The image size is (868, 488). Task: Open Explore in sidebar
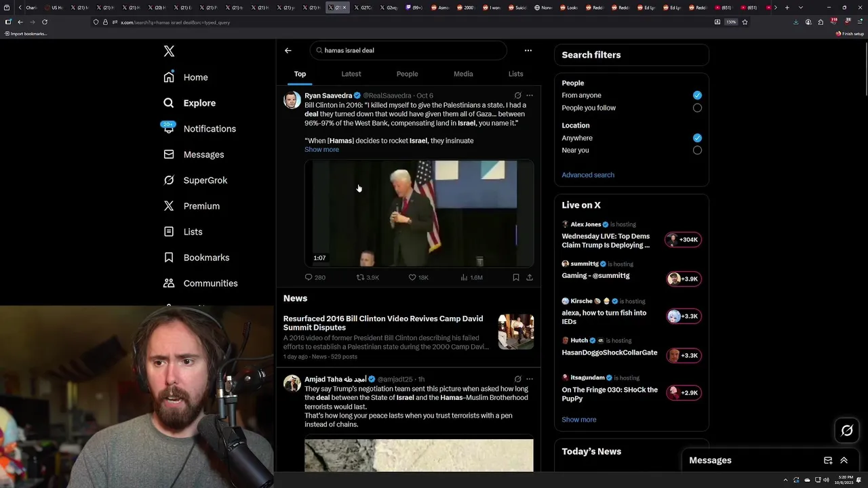(189, 103)
